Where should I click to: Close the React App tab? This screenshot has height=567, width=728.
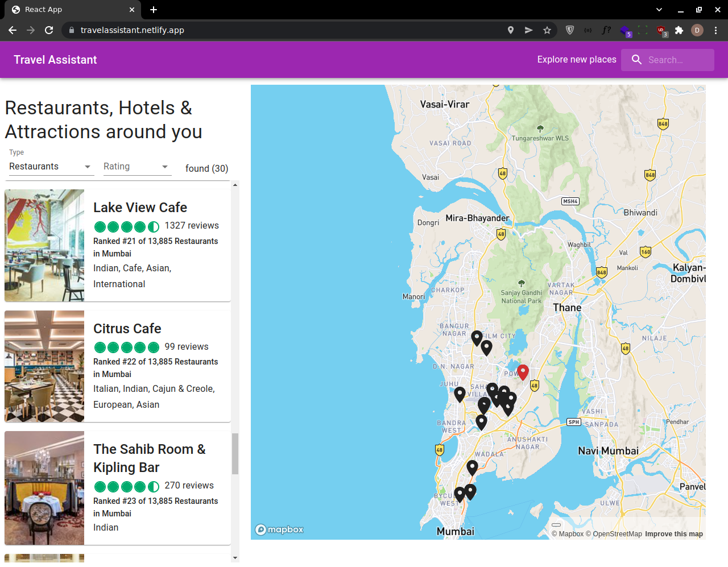132,10
